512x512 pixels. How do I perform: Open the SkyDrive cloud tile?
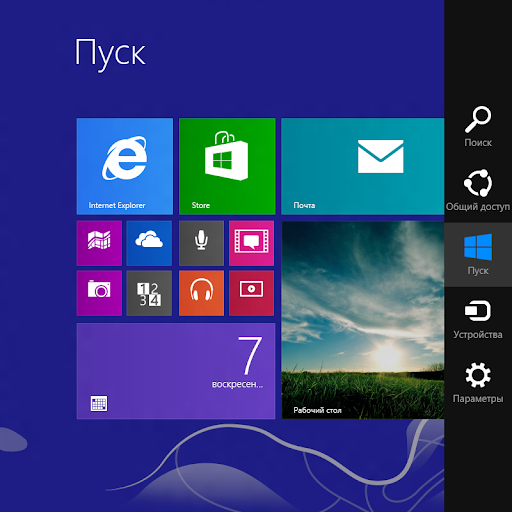(x=149, y=243)
